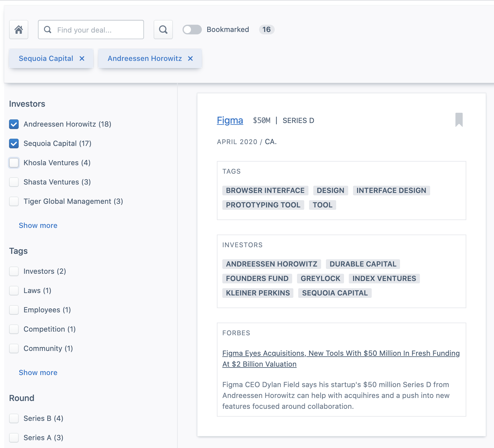Click the DURABLE CAPITAL investor tag
Screen dimensions: 494x448
tap(363, 264)
